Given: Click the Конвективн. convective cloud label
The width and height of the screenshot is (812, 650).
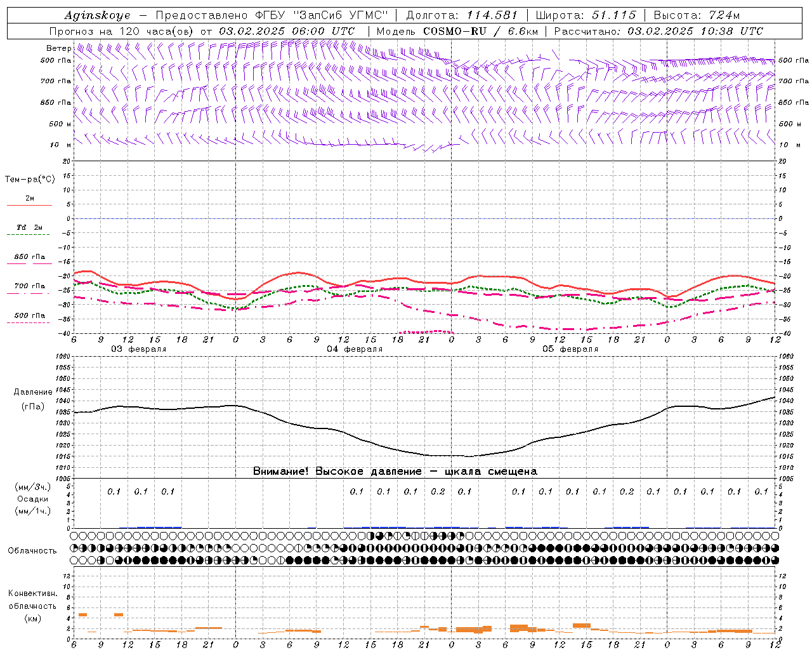Looking at the screenshot, I should pos(32,594).
